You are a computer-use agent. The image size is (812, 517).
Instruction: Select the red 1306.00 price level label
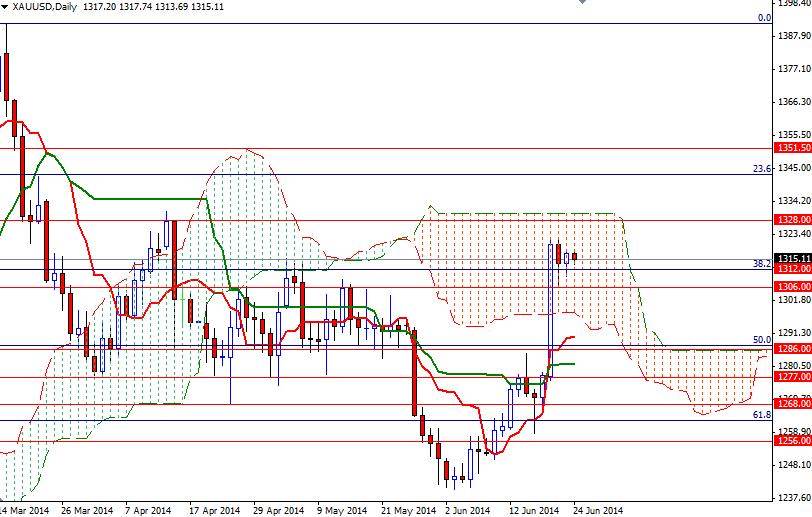point(792,286)
